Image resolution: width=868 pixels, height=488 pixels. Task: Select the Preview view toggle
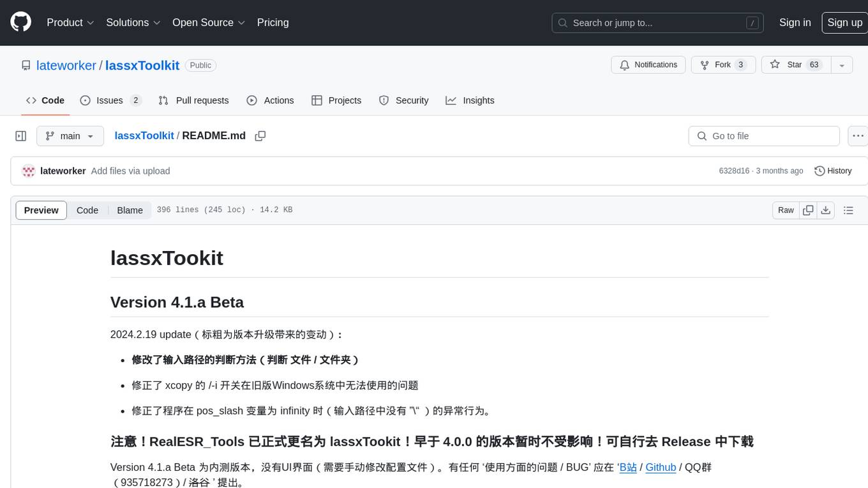pyautogui.click(x=41, y=210)
